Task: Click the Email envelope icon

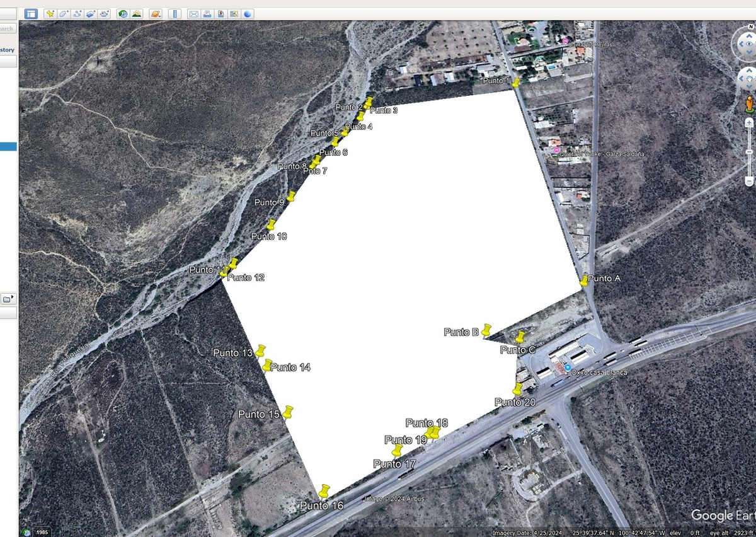Action: tap(194, 13)
